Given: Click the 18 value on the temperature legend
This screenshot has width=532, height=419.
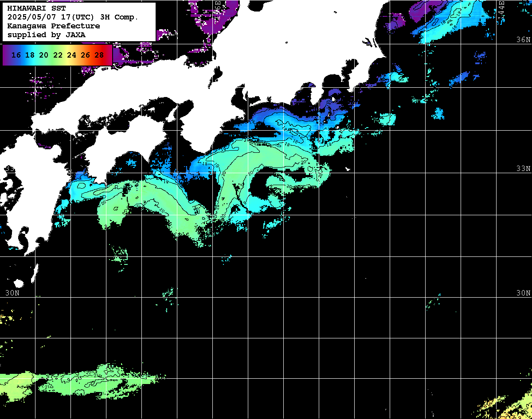Looking at the screenshot, I should [x=30, y=55].
